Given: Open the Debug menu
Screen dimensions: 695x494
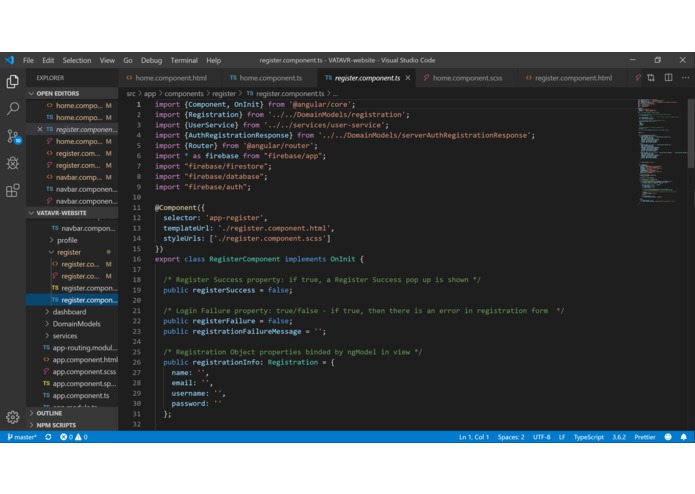Looking at the screenshot, I should point(151,60).
